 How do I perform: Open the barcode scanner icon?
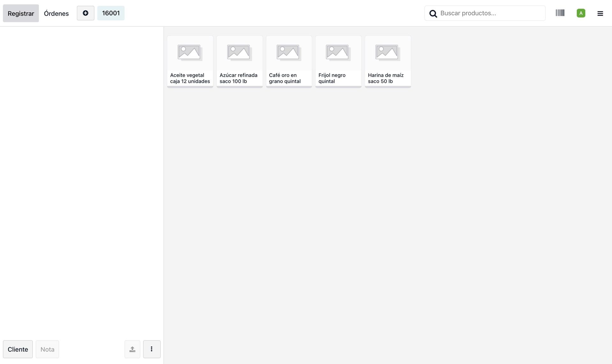560,13
